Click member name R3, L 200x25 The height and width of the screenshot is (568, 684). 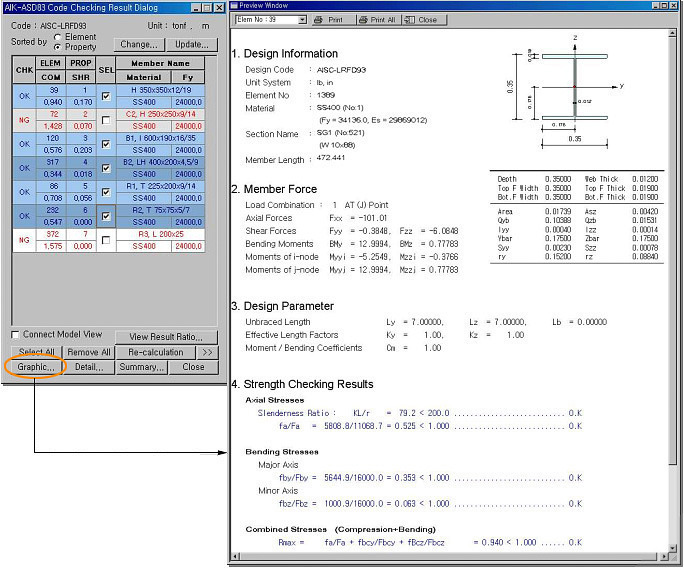pos(161,234)
